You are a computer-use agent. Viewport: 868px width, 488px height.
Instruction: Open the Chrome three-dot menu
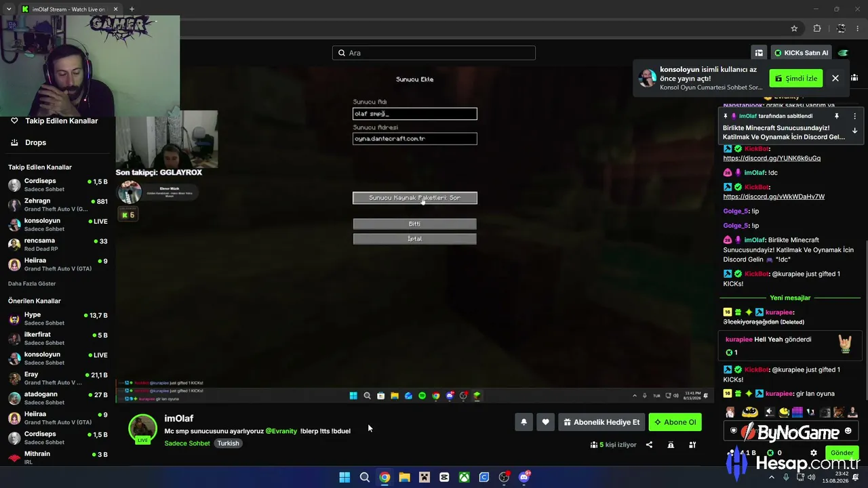pyautogui.click(x=859, y=28)
